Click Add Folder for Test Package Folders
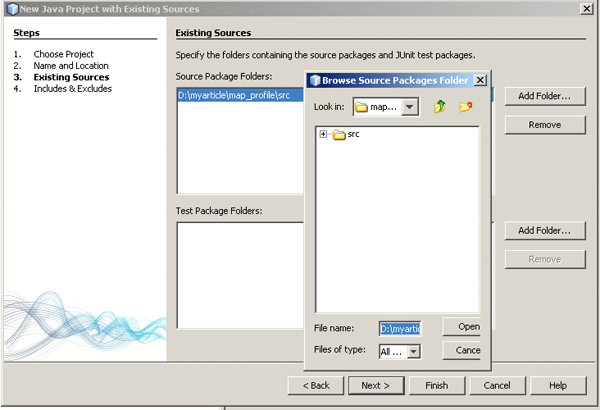600x410 pixels. click(x=544, y=231)
